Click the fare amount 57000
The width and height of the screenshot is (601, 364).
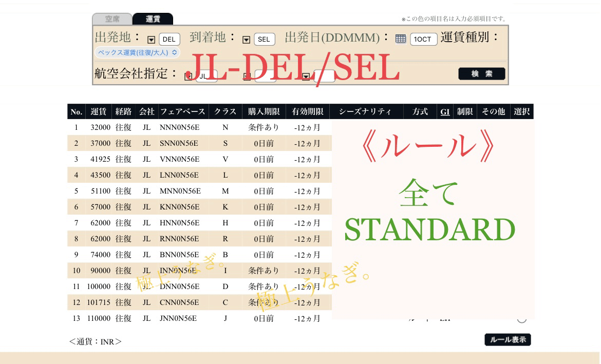coord(100,207)
